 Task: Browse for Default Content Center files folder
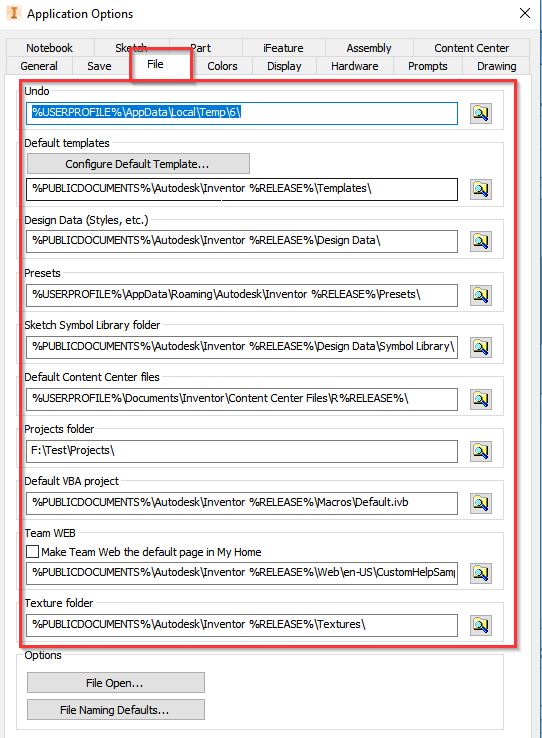(x=481, y=399)
